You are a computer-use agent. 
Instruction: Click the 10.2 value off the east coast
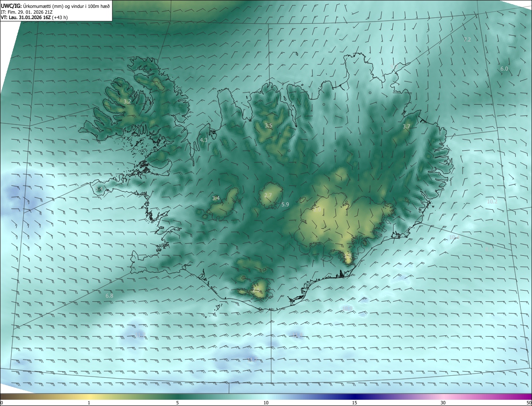pyautogui.click(x=492, y=201)
